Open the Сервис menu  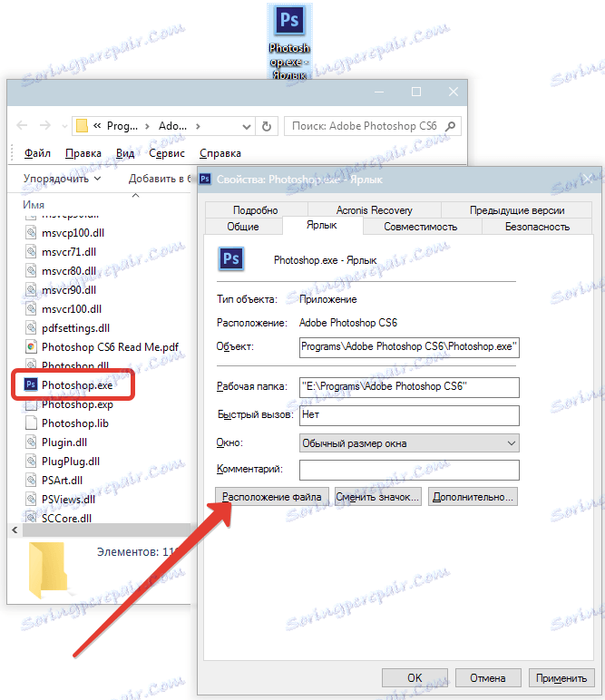coord(167,153)
